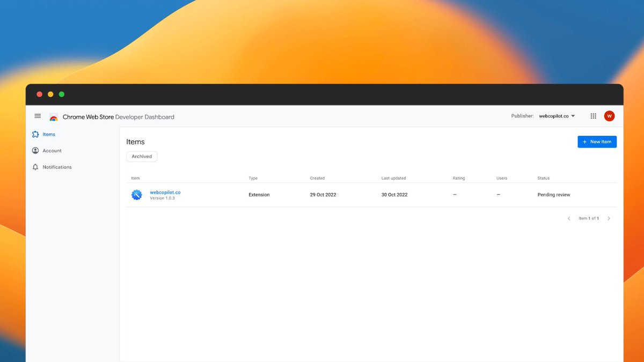Click the Pending review status
Image resolution: width=644 pixels, height=362 pixels.
click(x=554, y=195)
